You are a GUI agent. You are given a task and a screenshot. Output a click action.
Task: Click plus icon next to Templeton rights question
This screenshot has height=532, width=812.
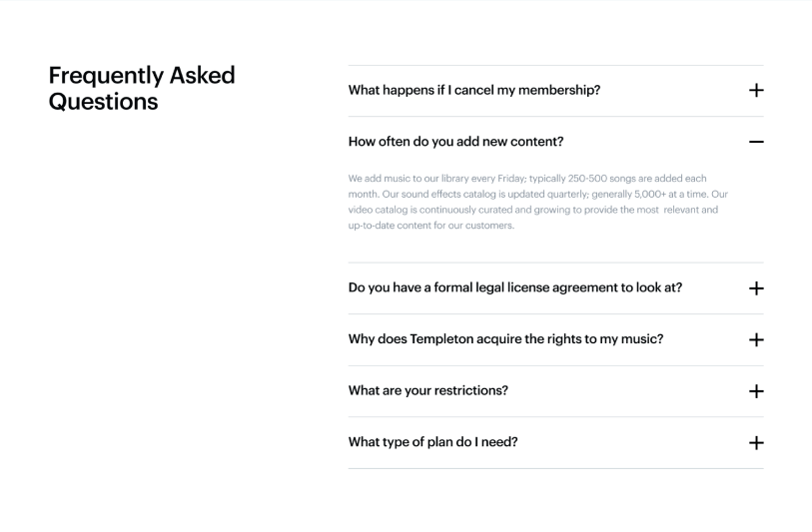[x=756, y=339]
